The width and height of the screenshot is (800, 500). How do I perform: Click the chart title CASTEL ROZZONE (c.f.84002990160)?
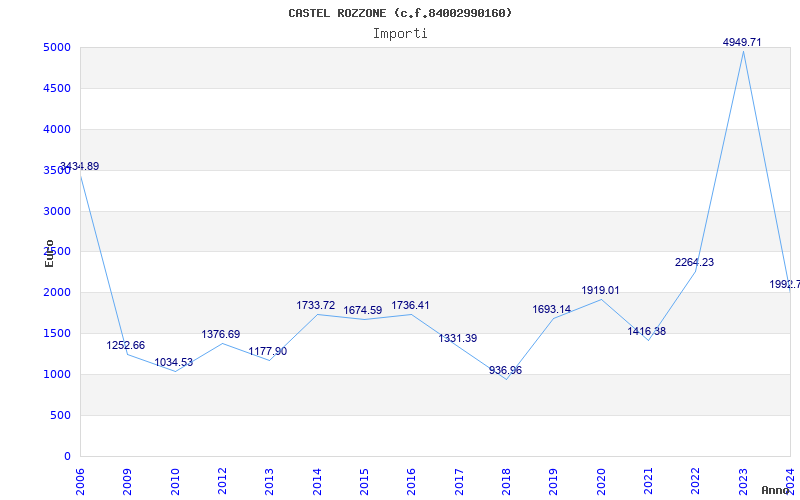pos(400,13)
